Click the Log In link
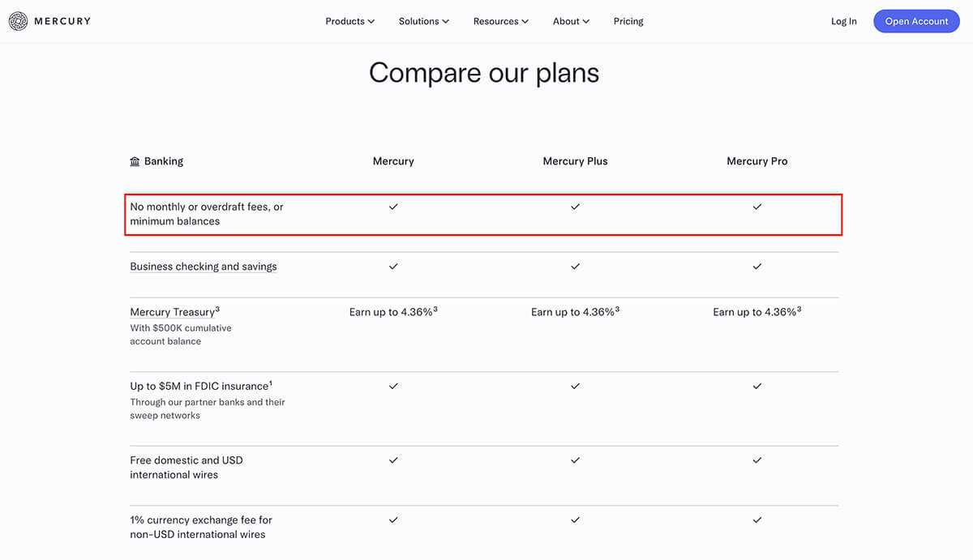The image size is (973, 560). coord(843,21)
